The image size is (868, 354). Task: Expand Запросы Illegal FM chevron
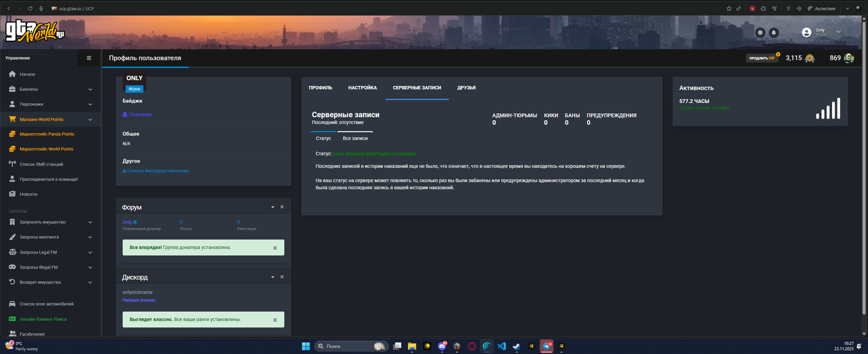pyautogui.click(x=90, y=267)
